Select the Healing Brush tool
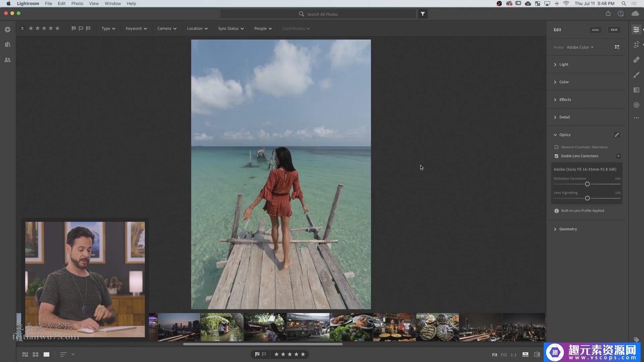 point(636,60)
